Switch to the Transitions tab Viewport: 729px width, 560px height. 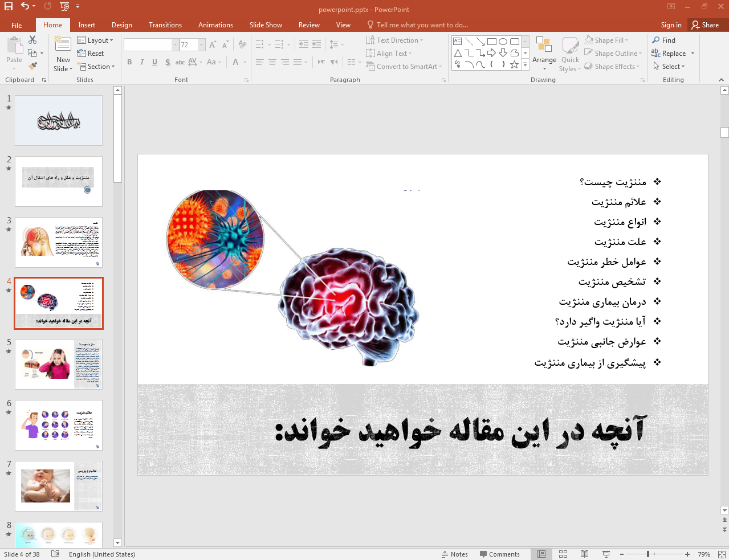point(165,25)
